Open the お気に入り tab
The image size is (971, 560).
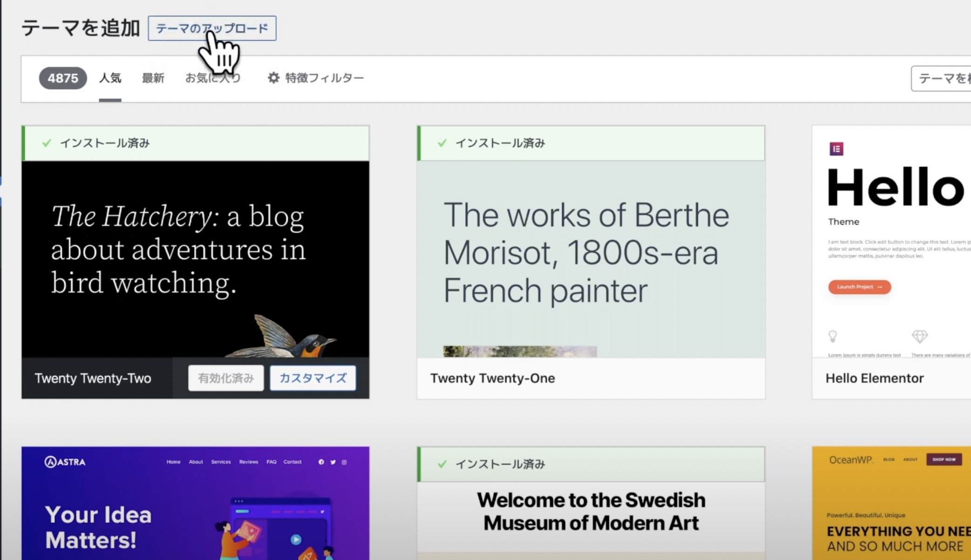point(213,78)
